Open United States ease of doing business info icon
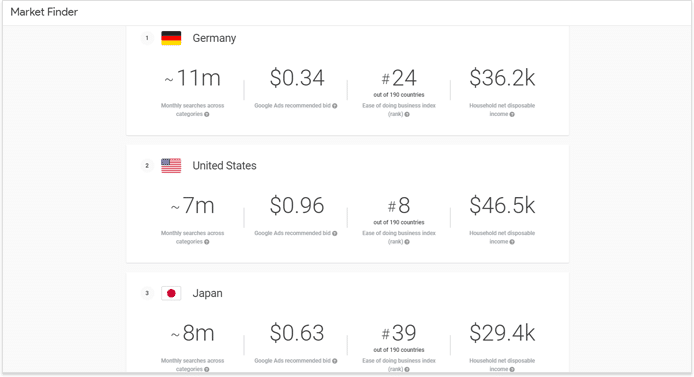694x377 pixels. [407, 242]
